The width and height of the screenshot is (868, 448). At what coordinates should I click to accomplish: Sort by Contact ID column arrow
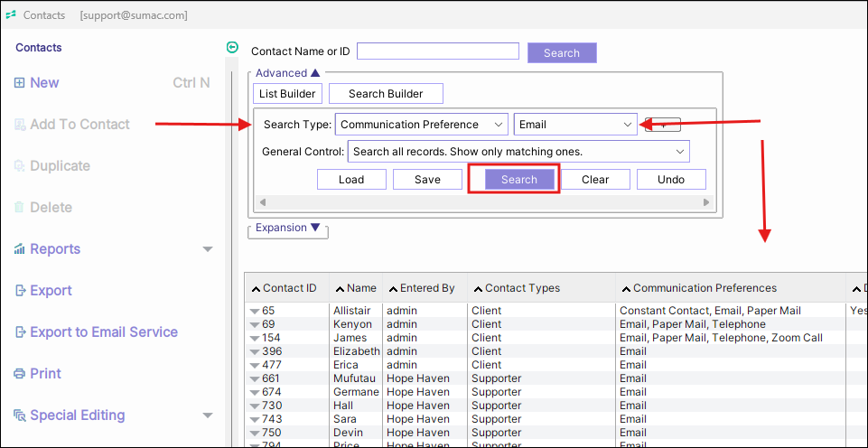click(x=256, y=289)
